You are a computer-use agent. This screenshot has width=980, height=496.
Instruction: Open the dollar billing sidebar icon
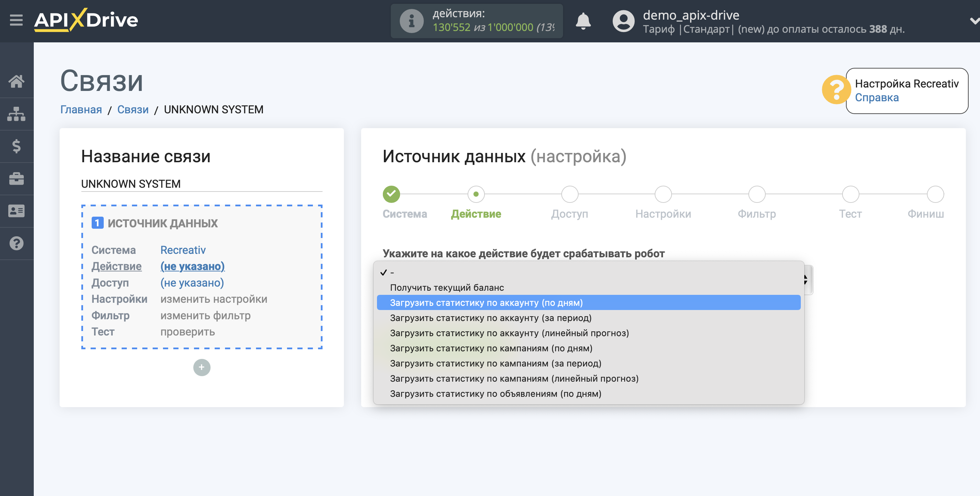click(16, 146)
